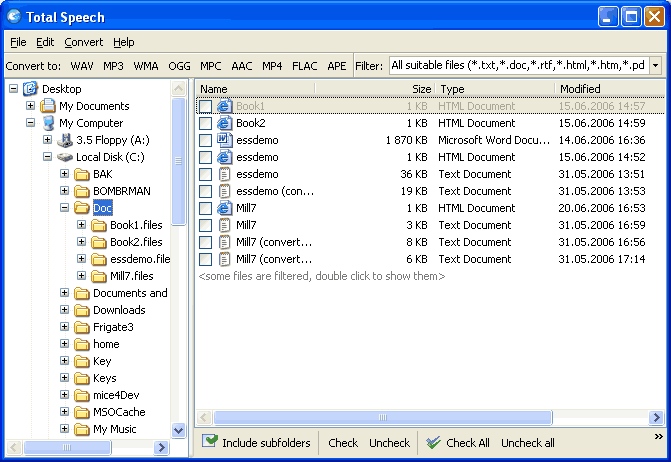
Task: Select the My Documents folder icon
Action: pos(48,106)
